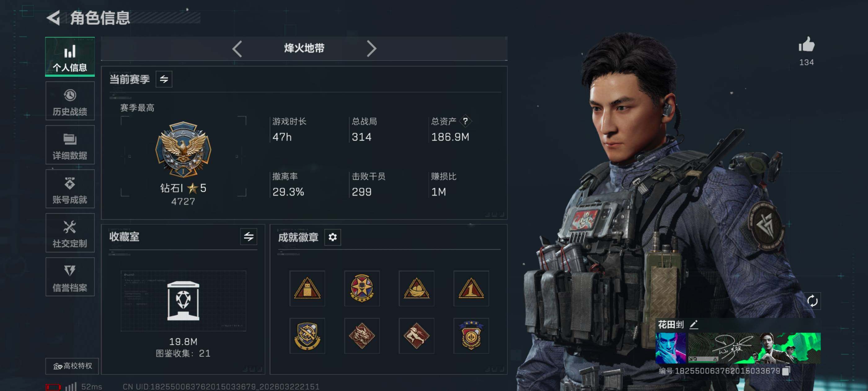Click the back arrow beside 角色信息

53,18
